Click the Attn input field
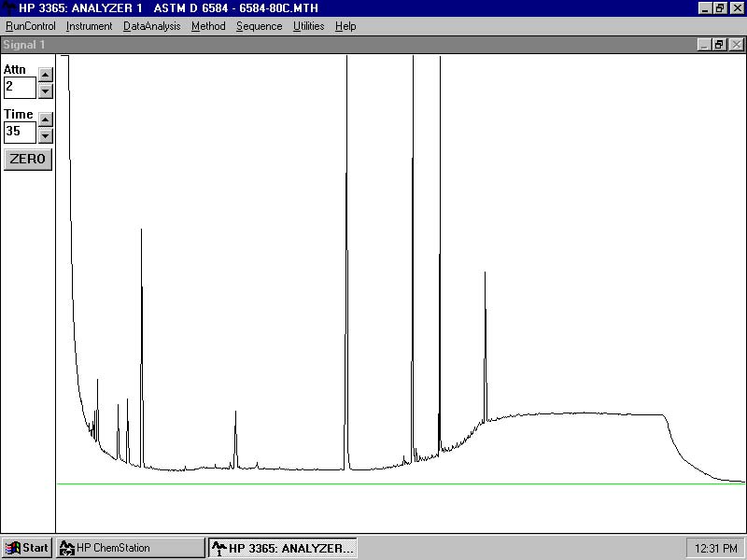The image size is (747, 560). point(20,88)
